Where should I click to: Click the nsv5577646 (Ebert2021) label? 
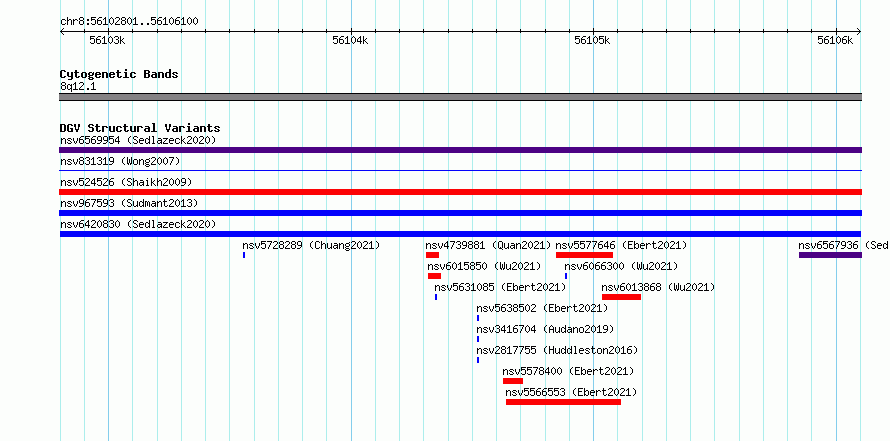click(621, 245)
